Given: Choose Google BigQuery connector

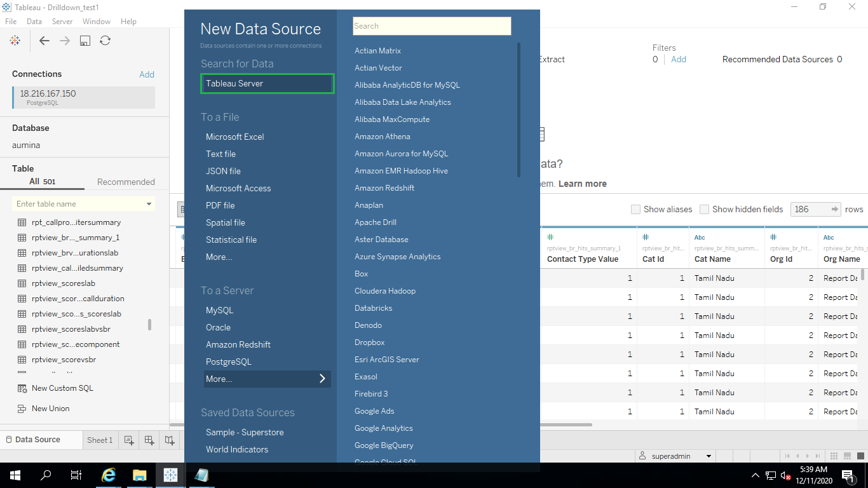Looking at the screenshot, I should pyautogui.click(x=384, y=445).
